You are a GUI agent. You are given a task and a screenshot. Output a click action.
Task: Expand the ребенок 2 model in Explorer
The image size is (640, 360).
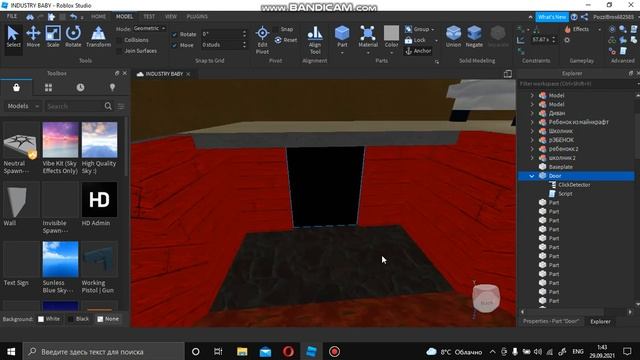click(532, 149)
